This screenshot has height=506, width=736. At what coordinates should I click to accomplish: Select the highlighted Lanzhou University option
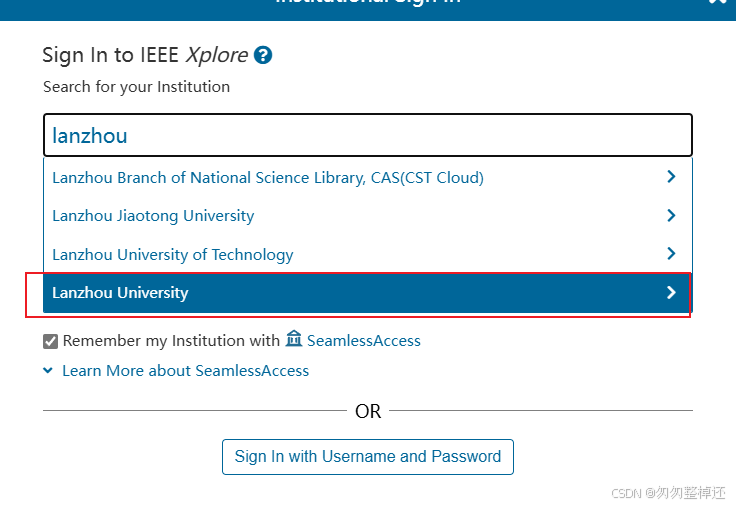pyautogui.click(x=120, y=293)
